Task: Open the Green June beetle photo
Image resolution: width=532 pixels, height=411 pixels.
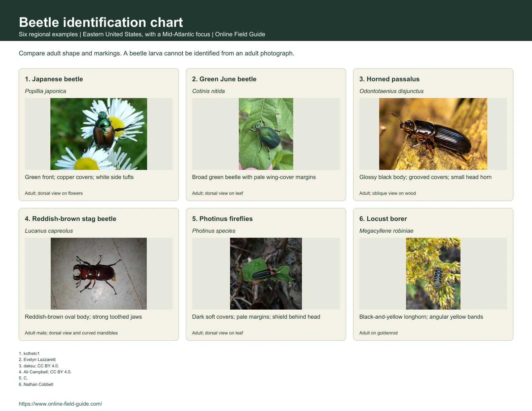Action: tap(266, 134)
